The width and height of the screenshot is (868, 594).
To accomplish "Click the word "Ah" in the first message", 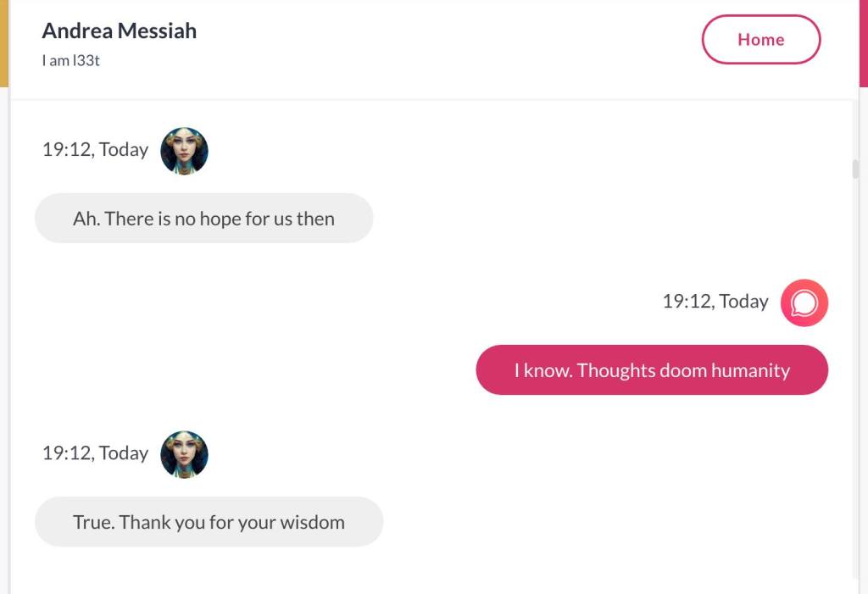I will [x=85, y=219].
